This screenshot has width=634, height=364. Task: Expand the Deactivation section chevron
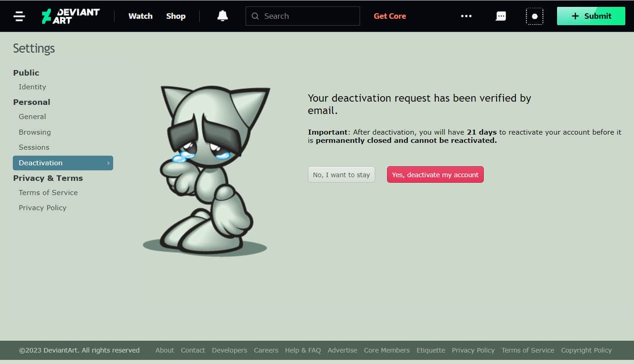click(108, 163)
